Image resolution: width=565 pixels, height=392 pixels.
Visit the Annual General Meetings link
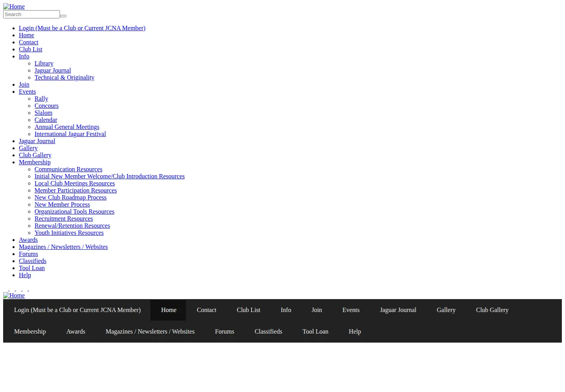click(x=67, y=127)
